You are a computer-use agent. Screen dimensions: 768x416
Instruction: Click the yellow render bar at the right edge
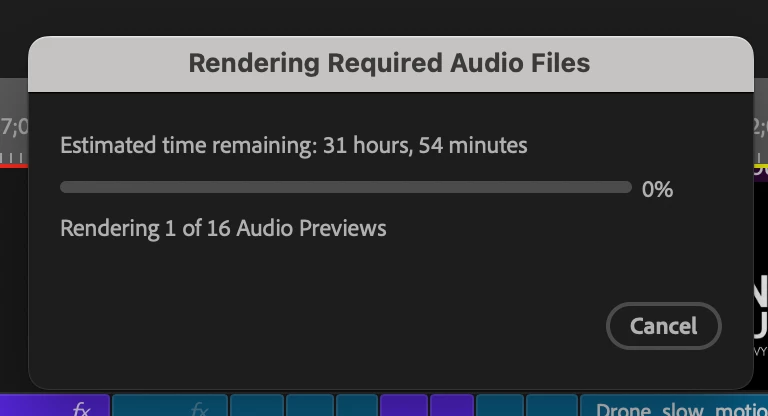[x=760, y=170]
